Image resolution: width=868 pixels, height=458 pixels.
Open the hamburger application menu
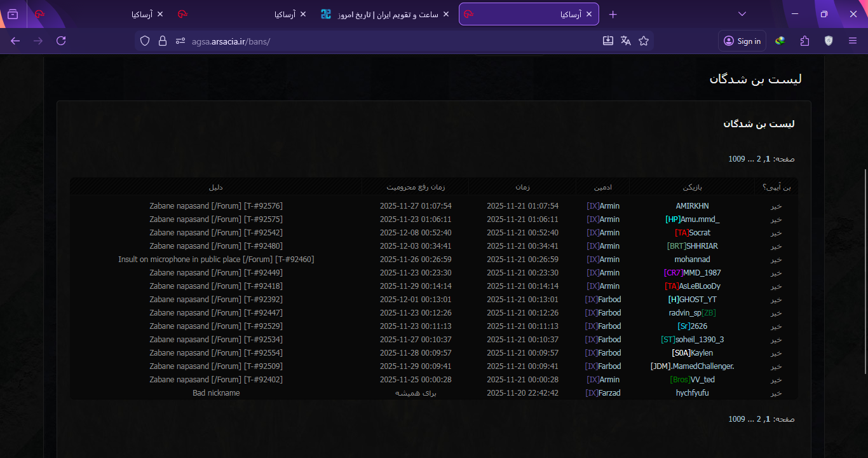pyautogui.click(x=852, y=40)
